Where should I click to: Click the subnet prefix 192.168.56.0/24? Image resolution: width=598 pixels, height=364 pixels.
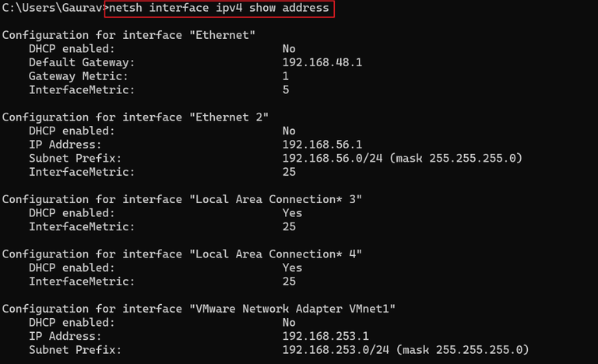(329, 158)
